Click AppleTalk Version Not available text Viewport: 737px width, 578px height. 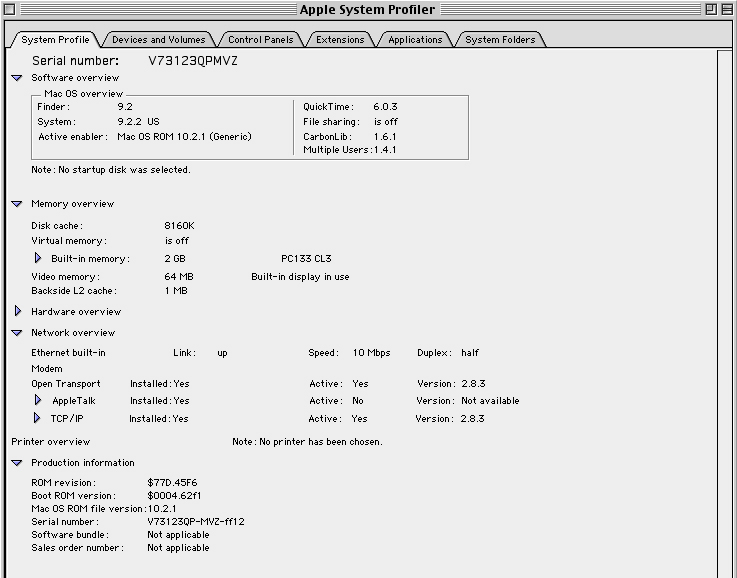490,401
